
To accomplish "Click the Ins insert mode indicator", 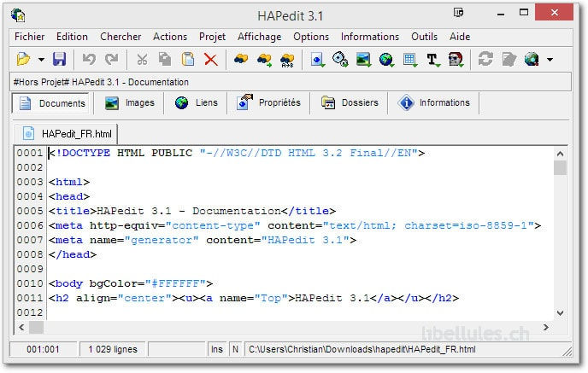I will tap(217, 349).
